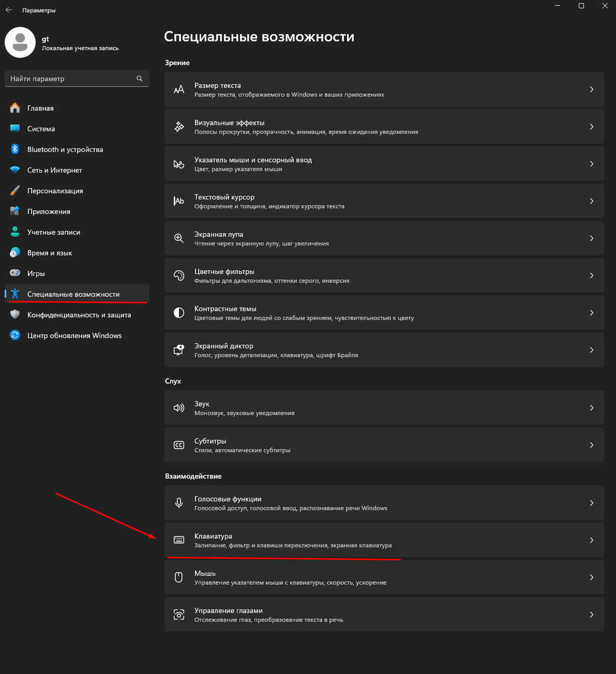The width and height of the screenshot is (616, 674).
Task: Open Учетные записи section
Action: pyautogui.click(x=77, y=232)
